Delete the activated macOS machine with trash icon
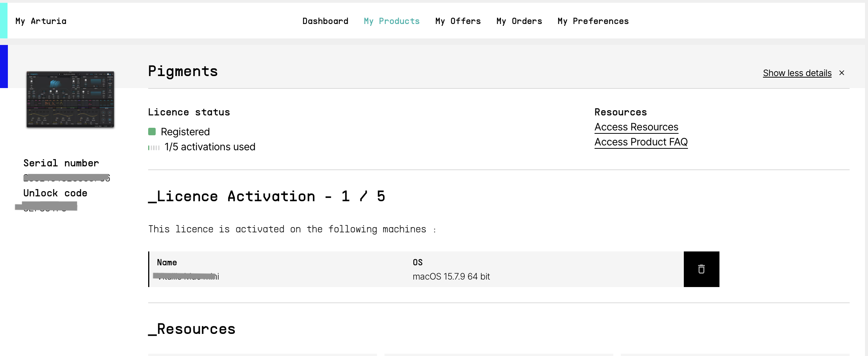The image size is (868, 356). [701, 269]
